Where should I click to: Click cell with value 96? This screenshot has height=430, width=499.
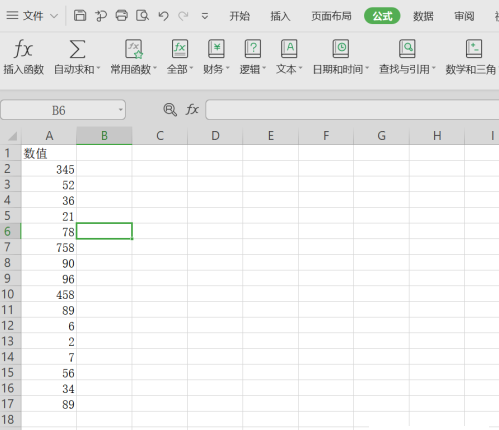coord(49,278)
